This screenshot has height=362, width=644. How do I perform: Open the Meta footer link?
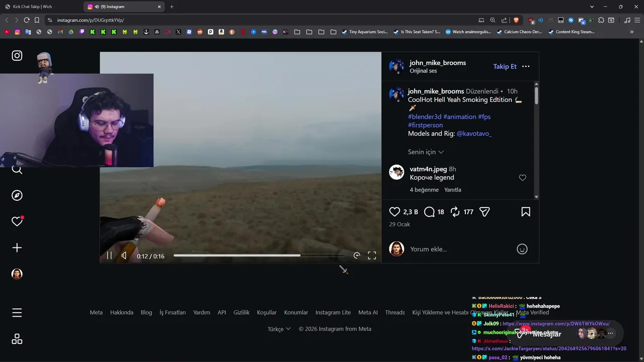coord(96,312)
